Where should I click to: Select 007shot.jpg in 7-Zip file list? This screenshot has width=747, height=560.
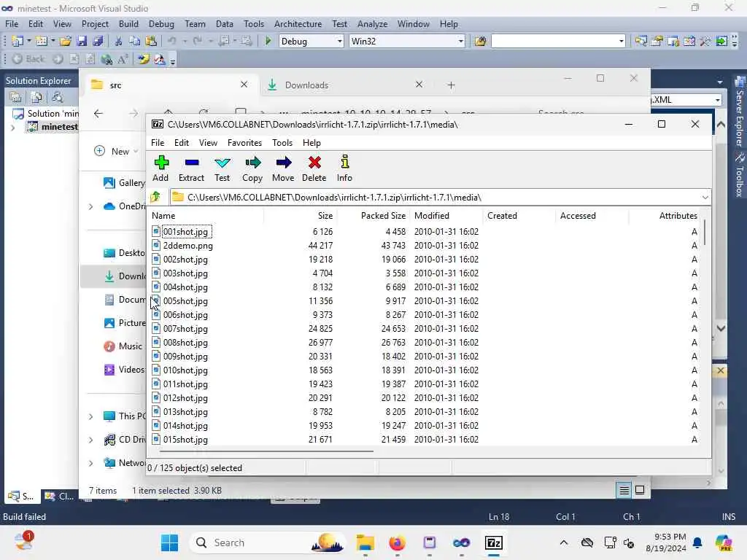(x=185, y=329)
